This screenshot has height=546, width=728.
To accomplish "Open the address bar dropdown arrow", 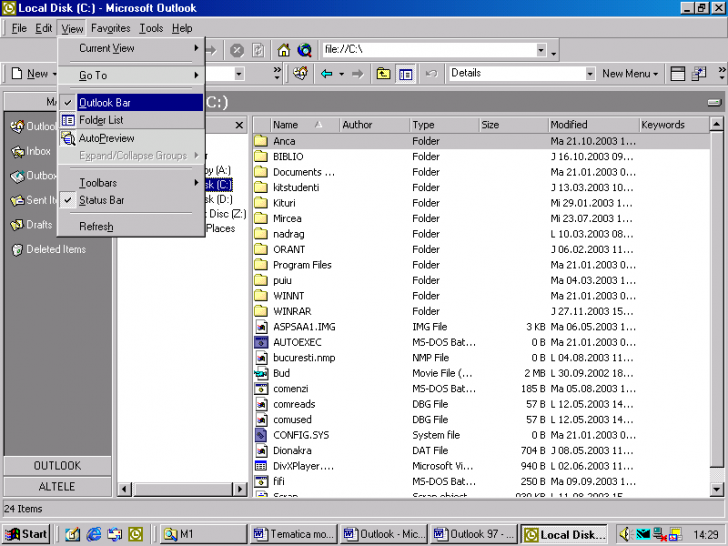I will tap(541, 50).
